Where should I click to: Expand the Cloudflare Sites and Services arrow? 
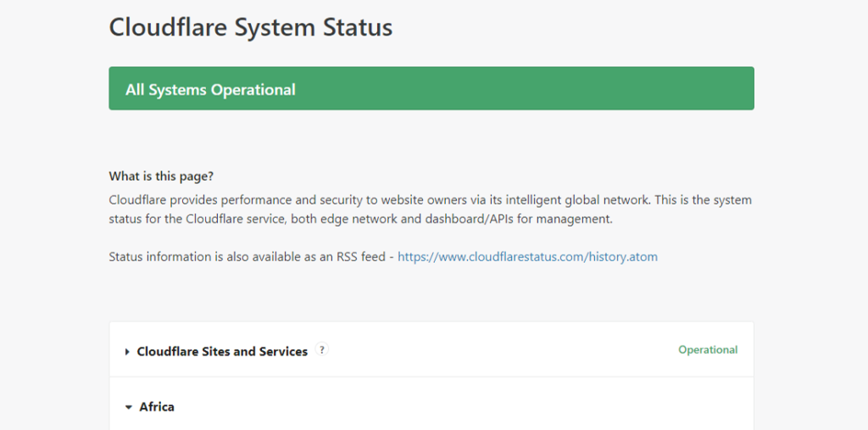coord(127,352)
